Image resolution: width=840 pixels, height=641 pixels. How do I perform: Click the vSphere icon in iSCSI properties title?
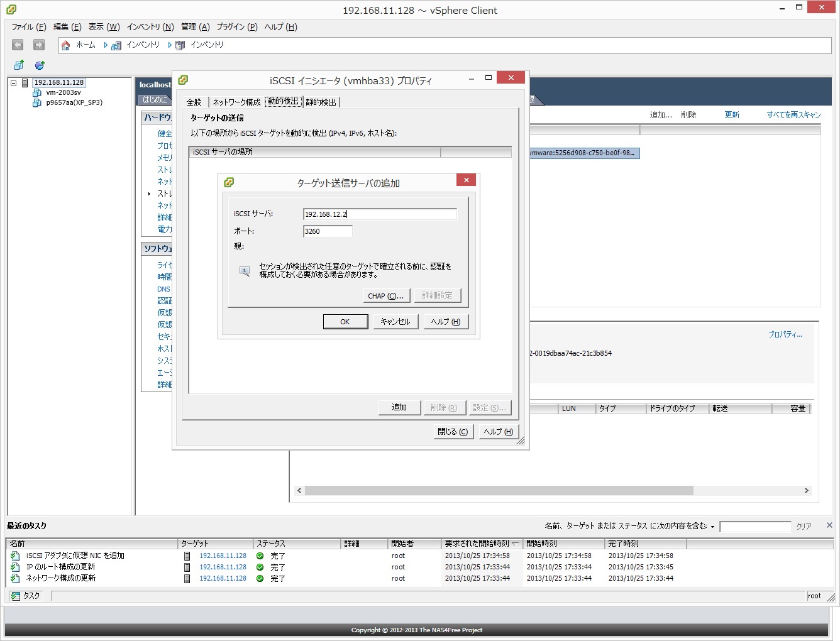pyautogui.click(x=183, y=80)
